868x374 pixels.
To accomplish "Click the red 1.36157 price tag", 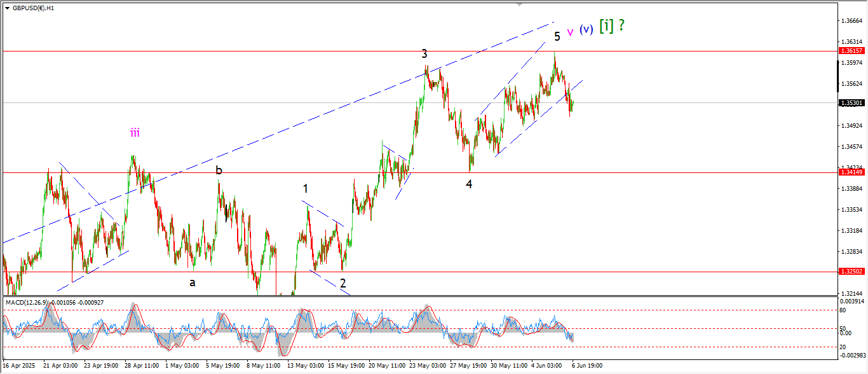I will pos(851,50).
